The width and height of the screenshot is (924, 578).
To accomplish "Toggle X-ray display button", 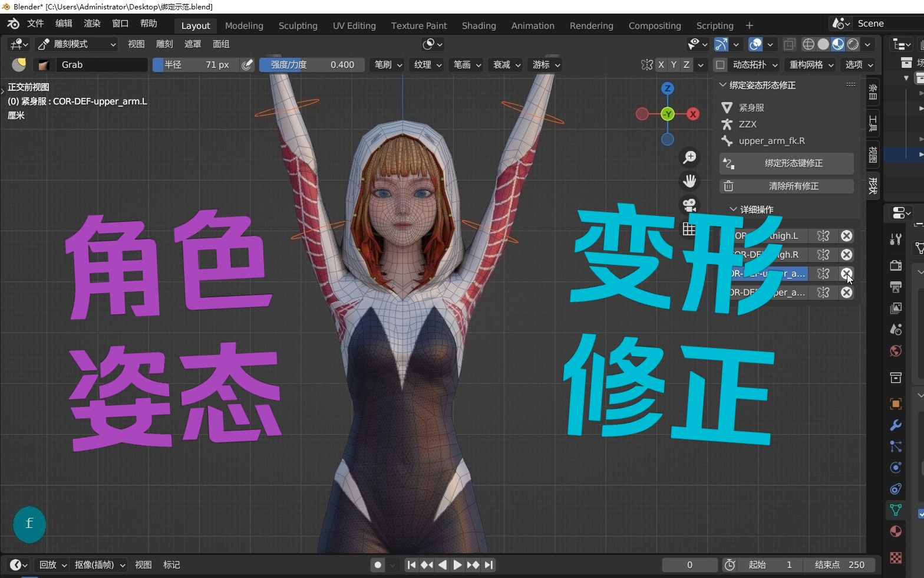I will tap(790, 44).
